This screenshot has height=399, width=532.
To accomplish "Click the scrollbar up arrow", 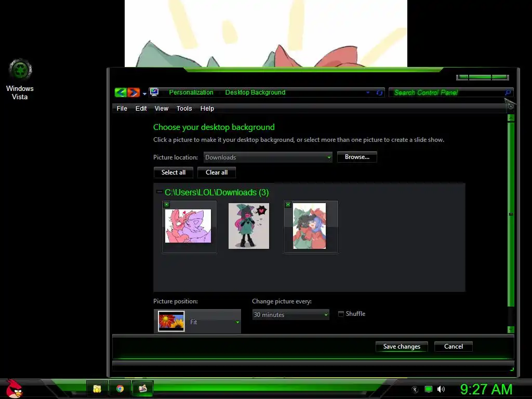I will (x=511, y=118).
